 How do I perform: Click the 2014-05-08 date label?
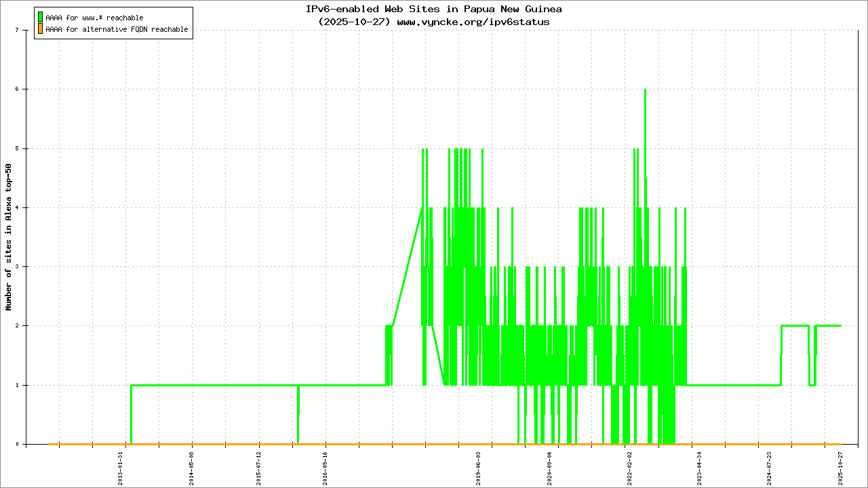tap(192, 465)
